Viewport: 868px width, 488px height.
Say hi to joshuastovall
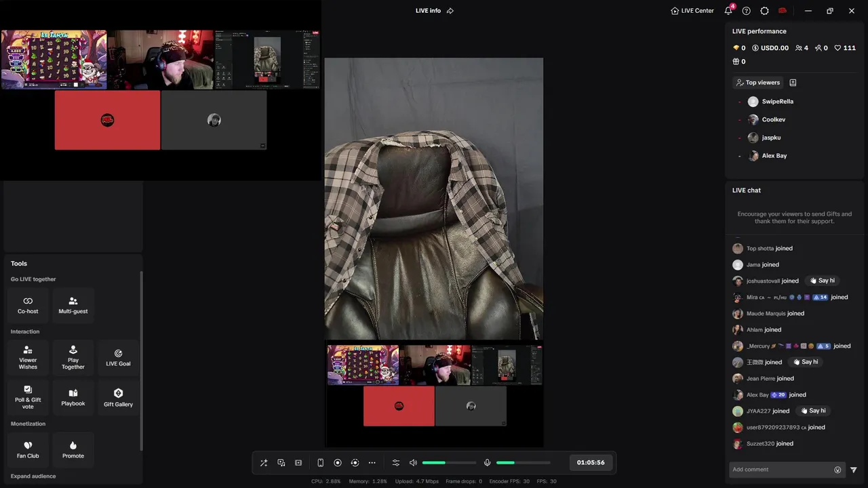(822, 281)
